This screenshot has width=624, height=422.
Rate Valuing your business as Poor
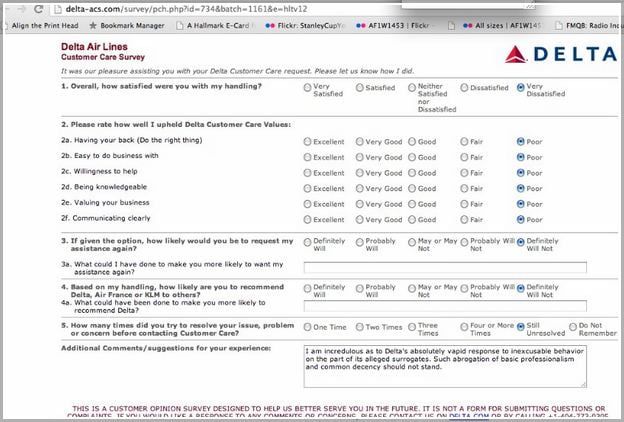[x=521, y=204]
